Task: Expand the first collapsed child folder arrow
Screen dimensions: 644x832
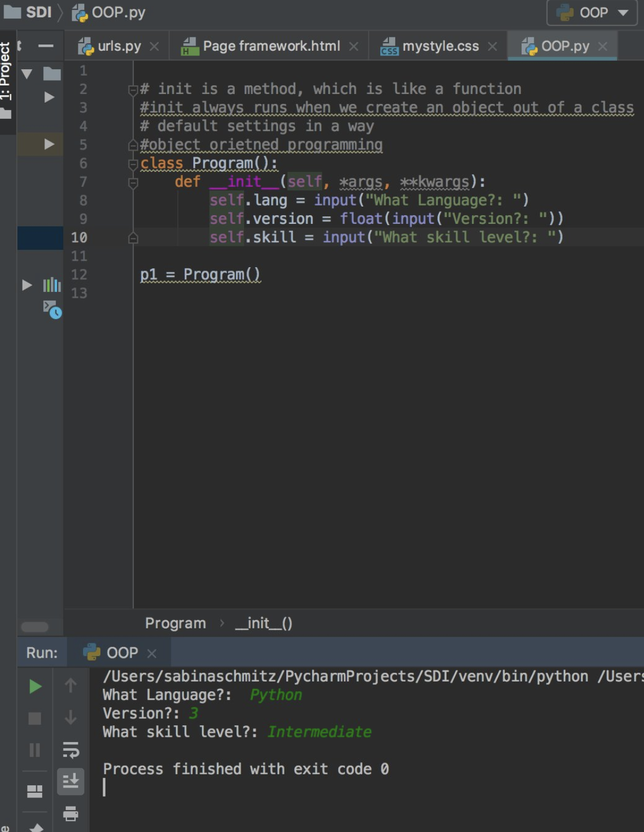Action: click(x=50, y=97)
